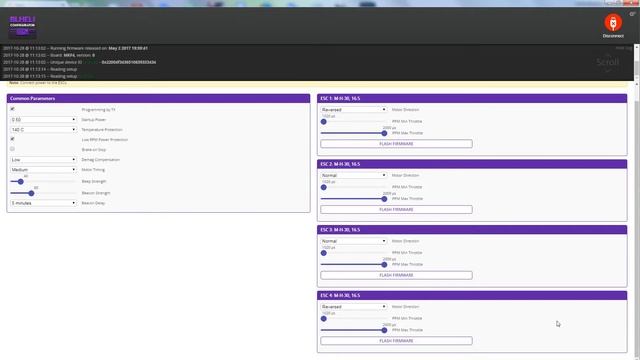The height and width of the screenshot is (360, 640).
Task: Open Beacon Delay dropdown showing 5 minutes
Action: (43, 203)
